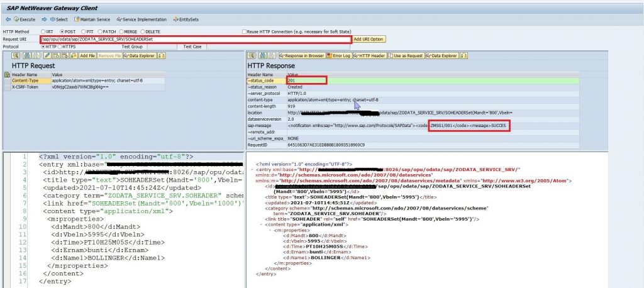Select the DELETE HTTP method
This screenshot has height=288, width=644.
(x=143, y=31)
